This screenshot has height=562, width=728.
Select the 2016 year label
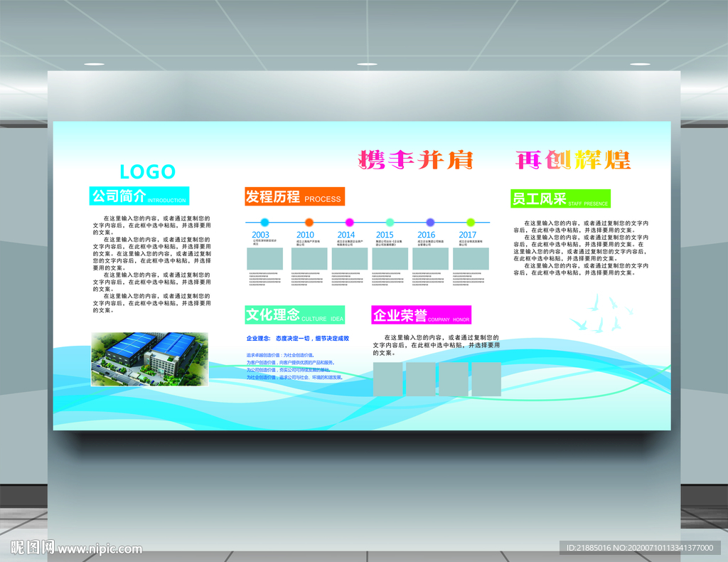coord(427,235)
